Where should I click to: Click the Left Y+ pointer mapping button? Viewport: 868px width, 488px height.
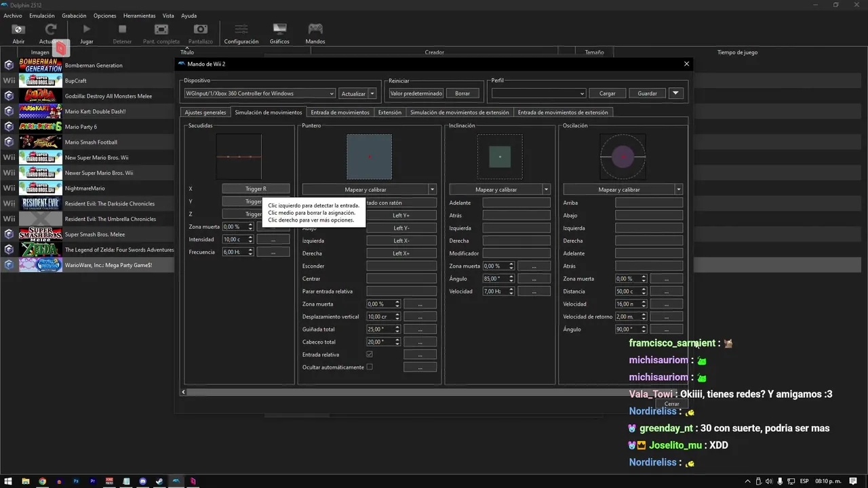(401, 216)
